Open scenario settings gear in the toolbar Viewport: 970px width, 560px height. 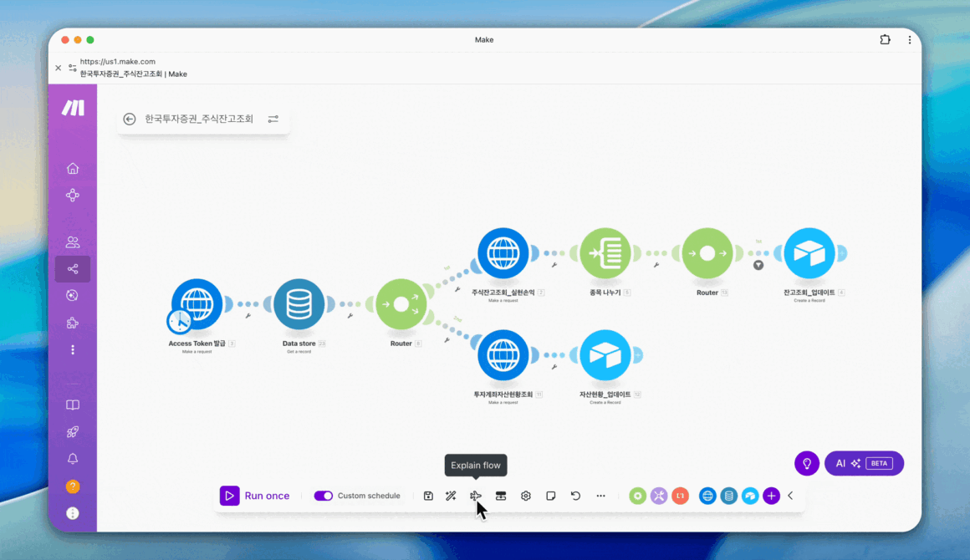(x=526, y=496)
